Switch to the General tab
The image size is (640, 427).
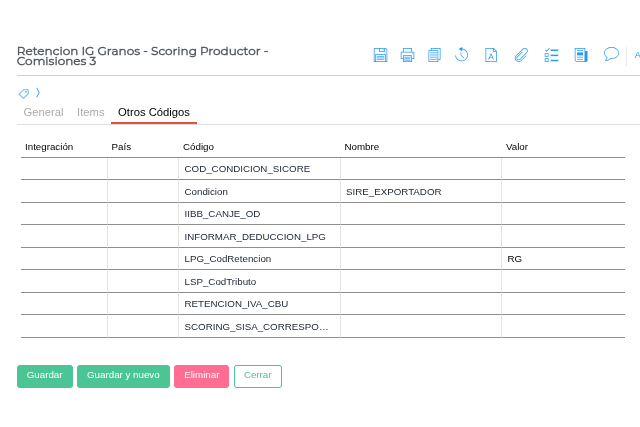pos(43,112)
